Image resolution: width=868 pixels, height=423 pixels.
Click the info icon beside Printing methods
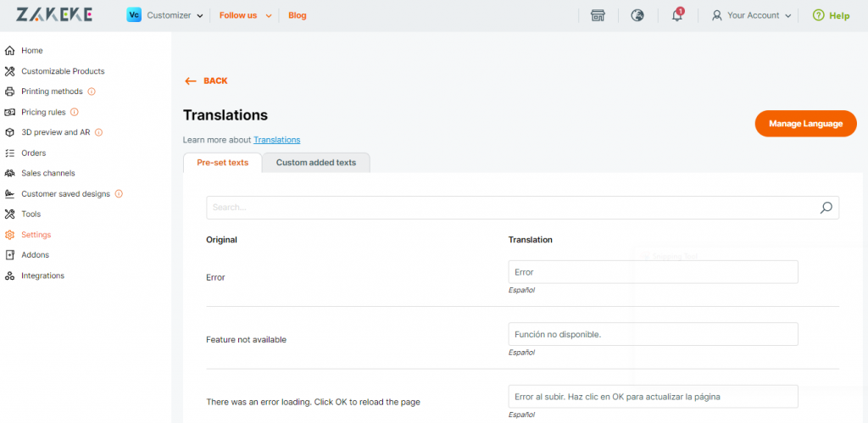(92, 92)
